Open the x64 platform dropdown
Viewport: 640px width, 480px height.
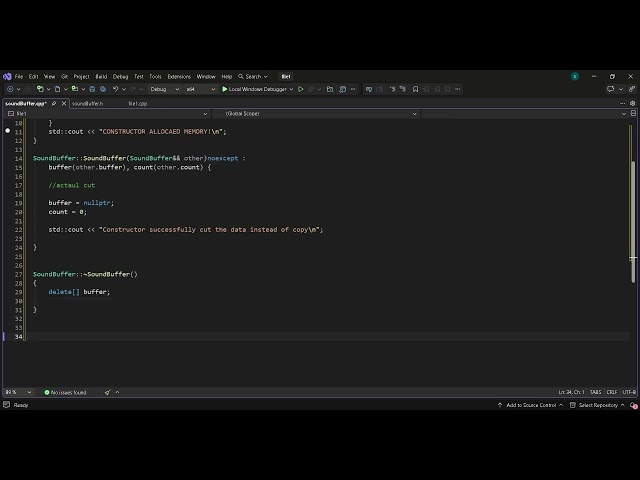pos(200,89)
